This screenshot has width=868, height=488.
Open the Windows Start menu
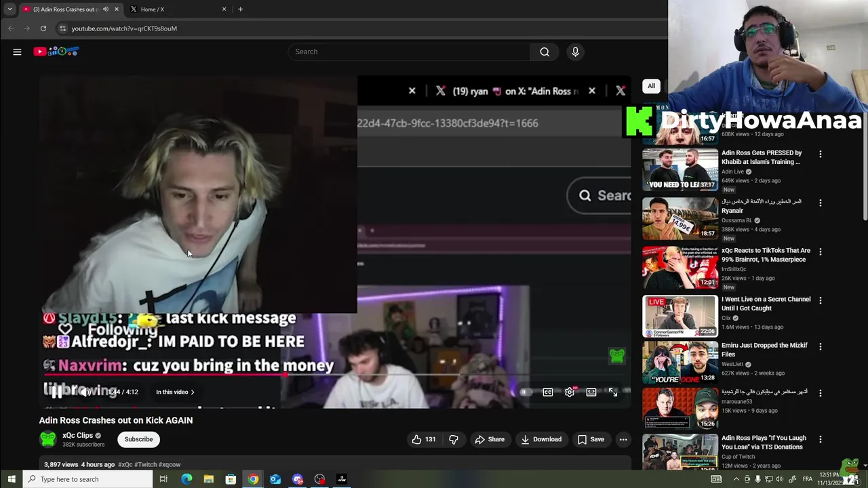11,479
